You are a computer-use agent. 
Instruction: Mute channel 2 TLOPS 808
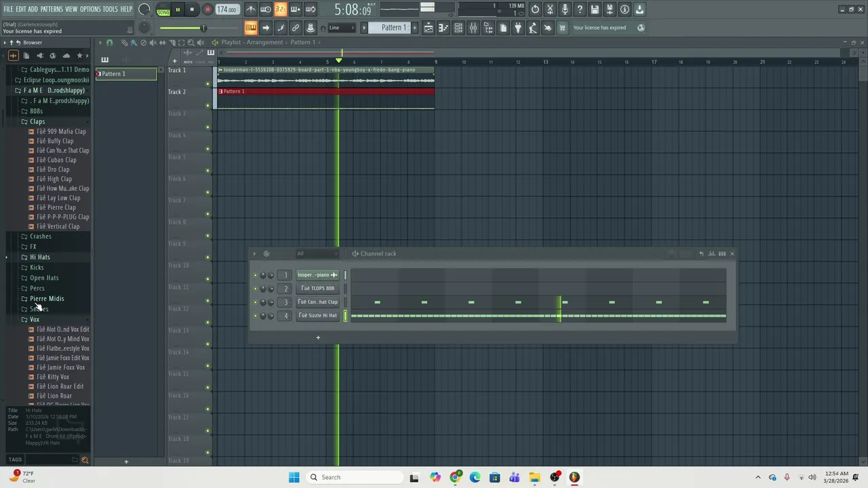tap(255, 289)
